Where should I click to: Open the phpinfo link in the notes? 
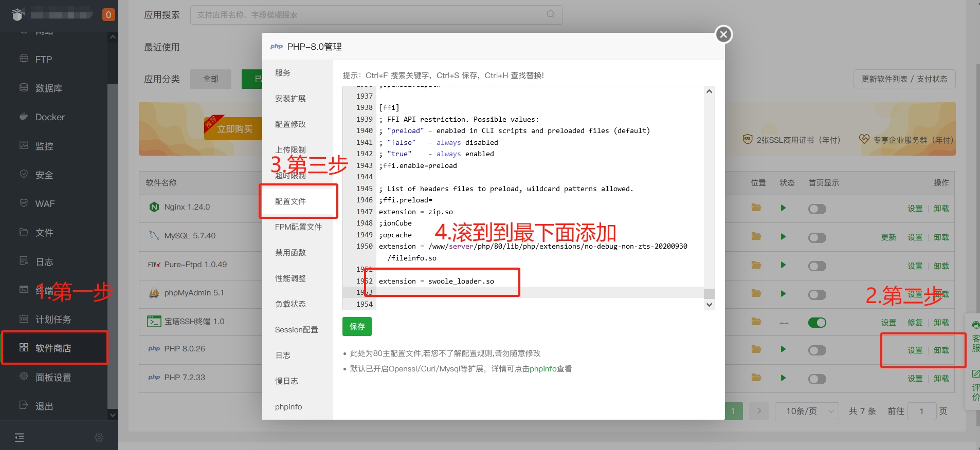pos(543,369)
